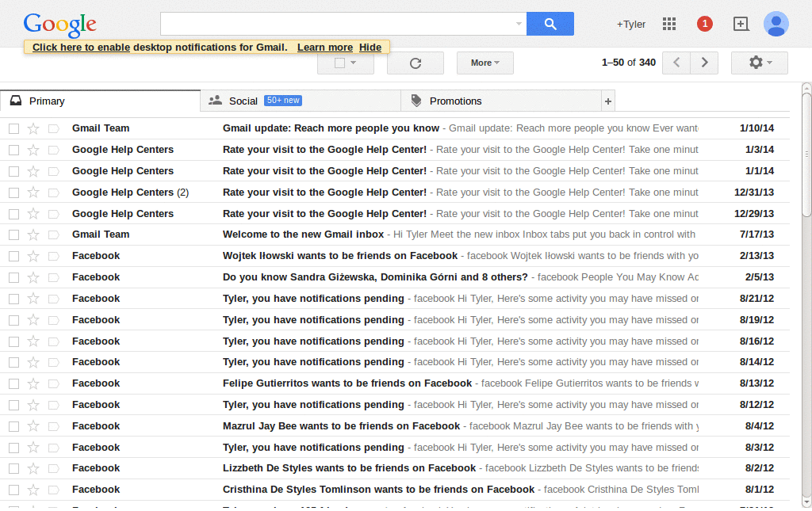
Task: Open Lizzbeth De Styles friend request email
Action: [395, 468]
